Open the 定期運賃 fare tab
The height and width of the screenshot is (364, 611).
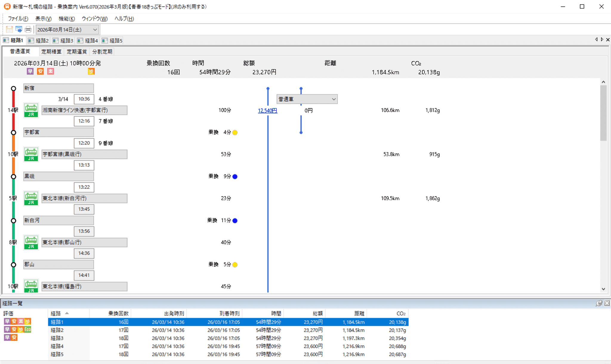[x=77, y=52]
